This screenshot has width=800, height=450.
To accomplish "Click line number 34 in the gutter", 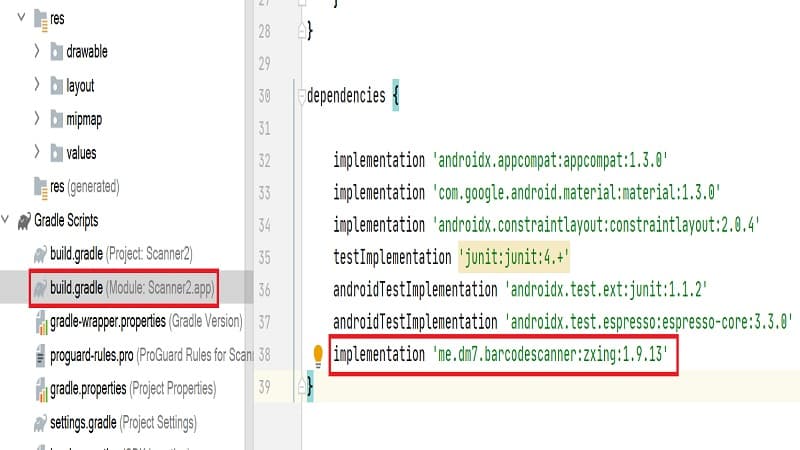I will coord(264,225).
